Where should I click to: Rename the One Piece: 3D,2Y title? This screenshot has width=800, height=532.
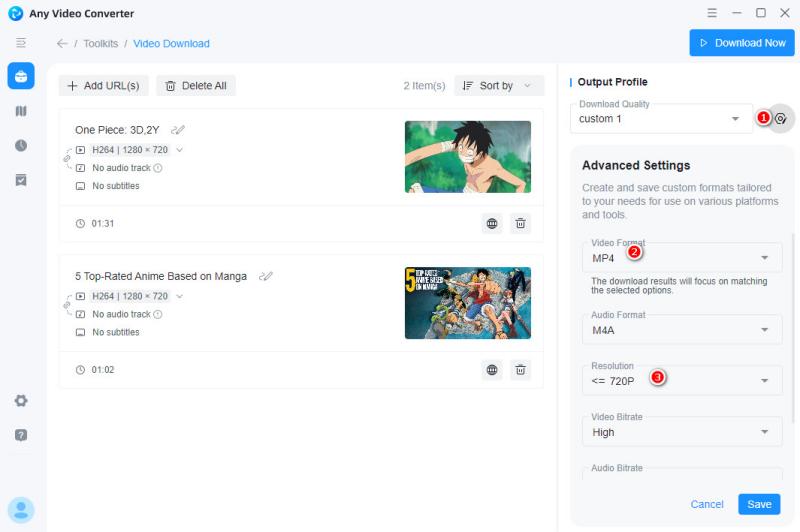(178, 130)
